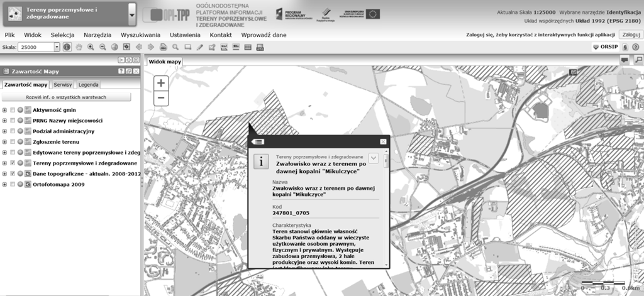Click the speech bubble icon above map
This screenshot has height=296, width=644.
click(625, 60)
